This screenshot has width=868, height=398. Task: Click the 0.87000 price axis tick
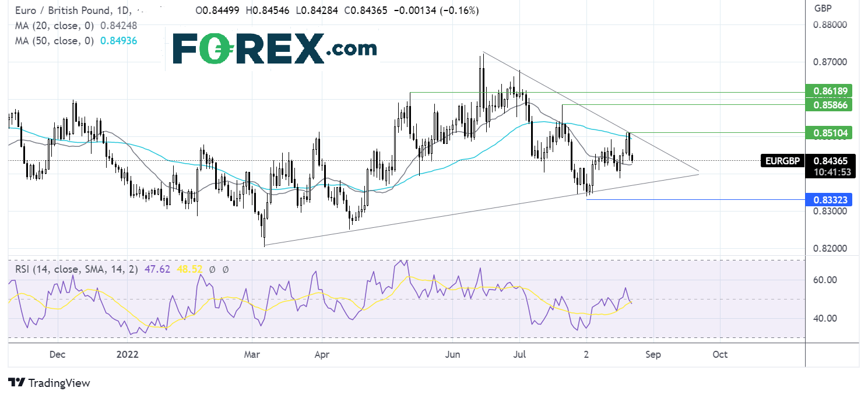coord(830,62)
